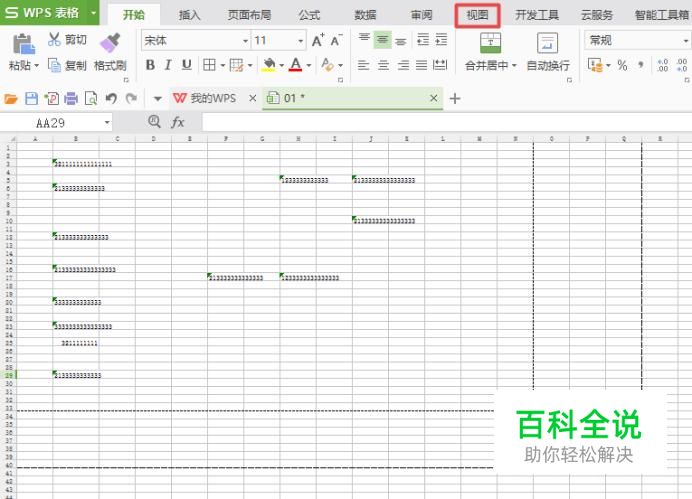Align cell content to bottom
Image resolution: width=692 pixels, height=499 pixels.
(x=401, y=41)
